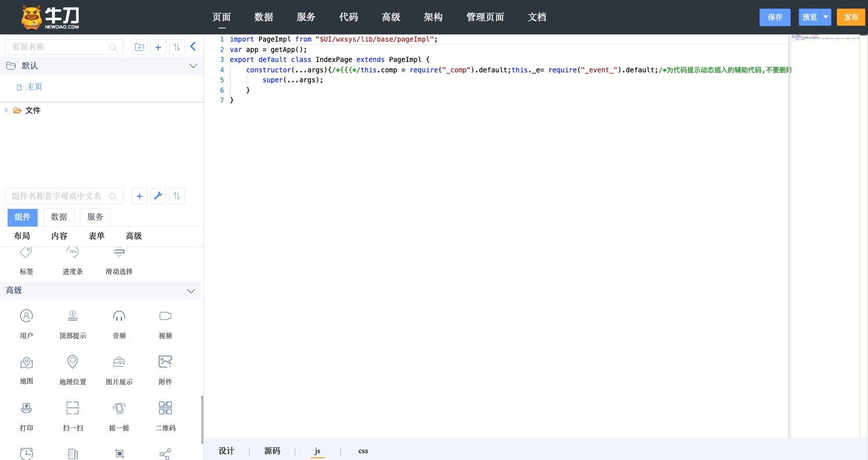The height and width of the screenshot is (460, 868).
Task: Click the 预览 preview button
Action: click(810, 17)
